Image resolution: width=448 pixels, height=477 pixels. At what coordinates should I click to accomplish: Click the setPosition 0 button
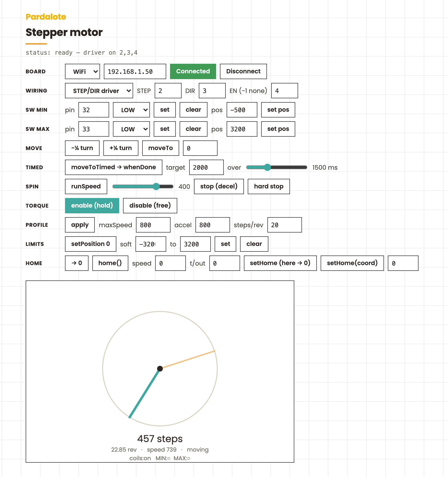(90, 244)
